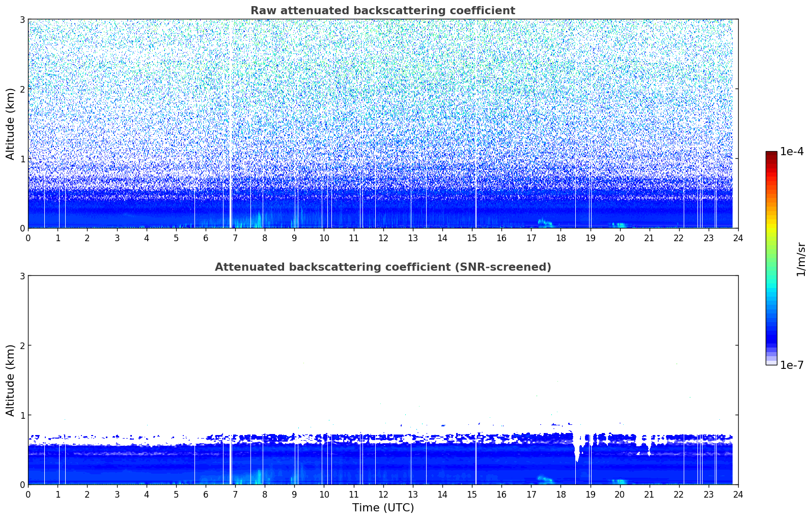Click the "Raw attenuated backscattering coefficient" title

[382, 11]
